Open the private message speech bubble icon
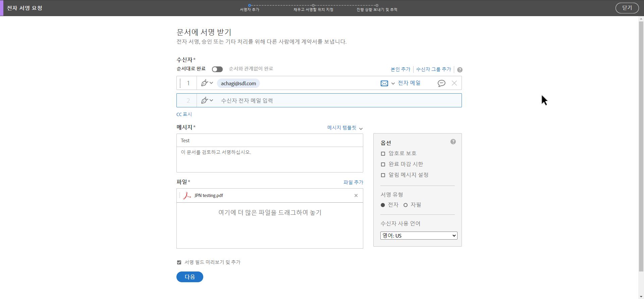The height and width of the screenshot is (299, 644). (441, 83)
